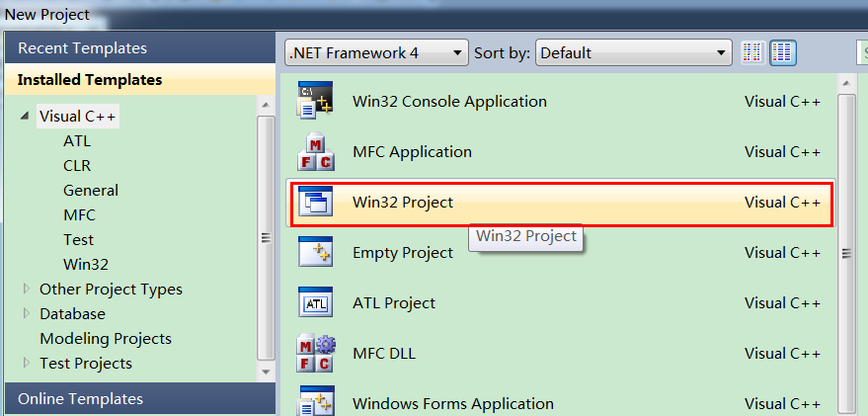
Task: Click the template list scrollbar thumb
Action: tap(846, 254)
